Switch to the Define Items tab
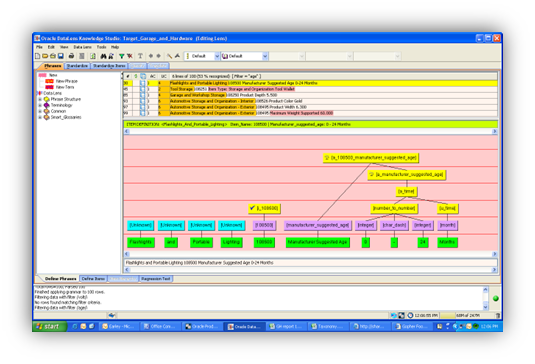 coord(93,279)
